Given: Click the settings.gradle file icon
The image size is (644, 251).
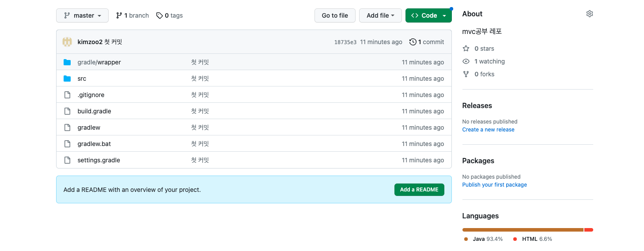Looking at the screenshot, I should [67, 160].
